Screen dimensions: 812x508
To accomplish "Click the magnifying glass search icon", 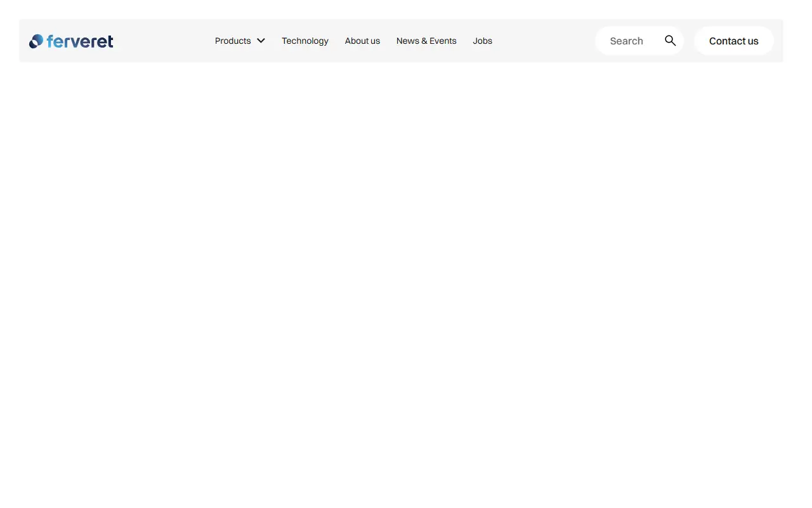I will [x=670, y=41].
